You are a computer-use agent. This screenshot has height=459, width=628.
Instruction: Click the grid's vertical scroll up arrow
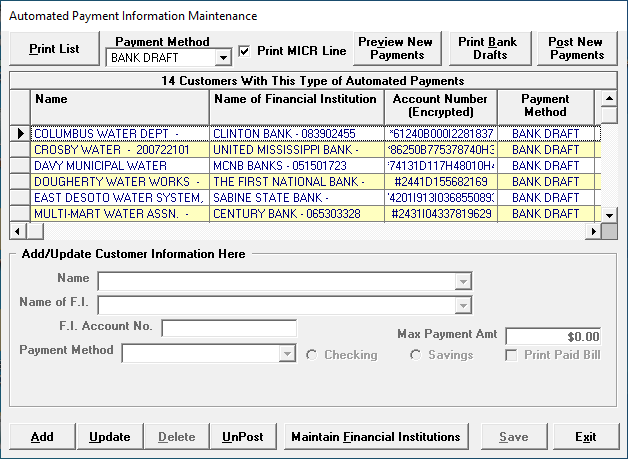(x=609, y=99)
